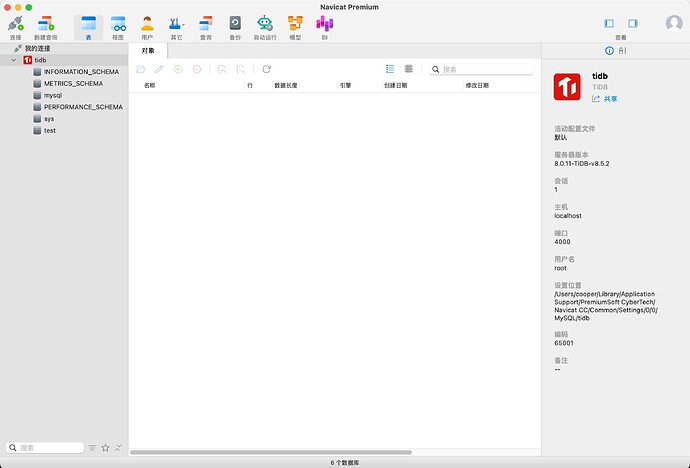Click the favorites star icon
690x468 pixels.
pyautogui.click(x=106, y=448)
